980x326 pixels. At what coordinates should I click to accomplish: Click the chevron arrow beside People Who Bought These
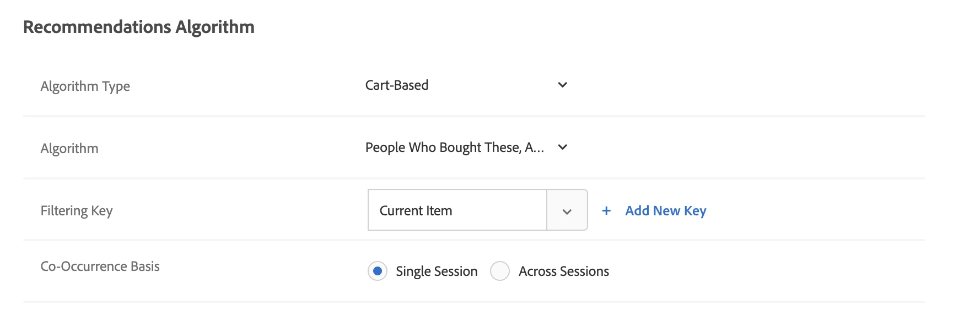coord(562,147)
